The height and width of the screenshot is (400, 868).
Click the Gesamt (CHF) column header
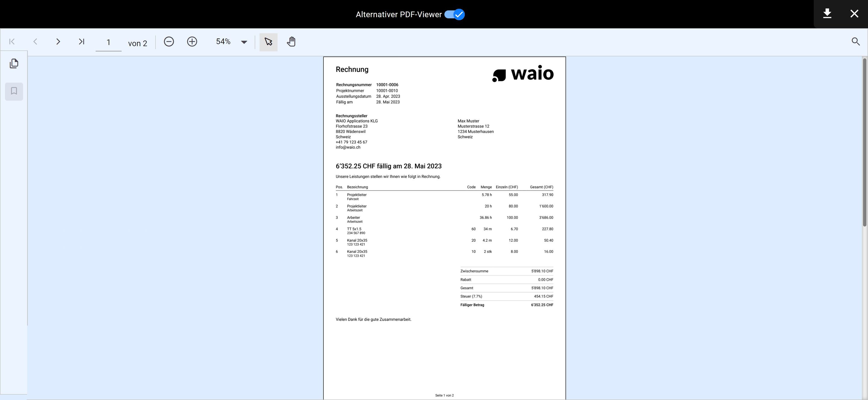point(542,187)
